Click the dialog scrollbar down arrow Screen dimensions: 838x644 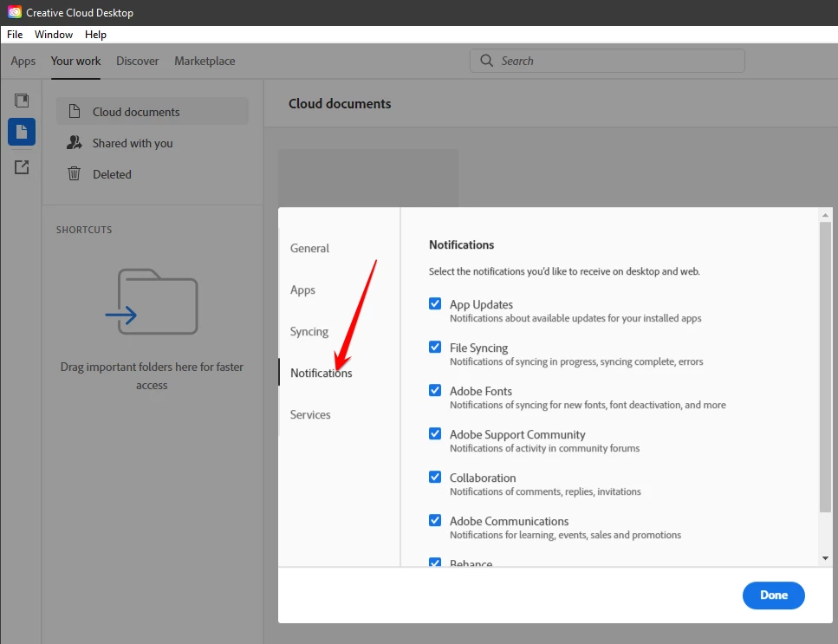click(825, 558)
